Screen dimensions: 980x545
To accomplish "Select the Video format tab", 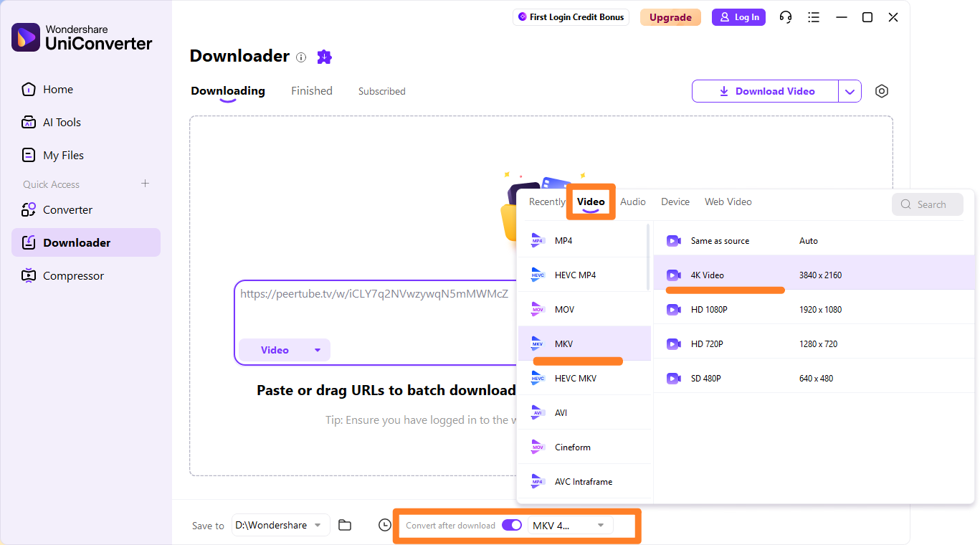I will (x=591, y=202).
